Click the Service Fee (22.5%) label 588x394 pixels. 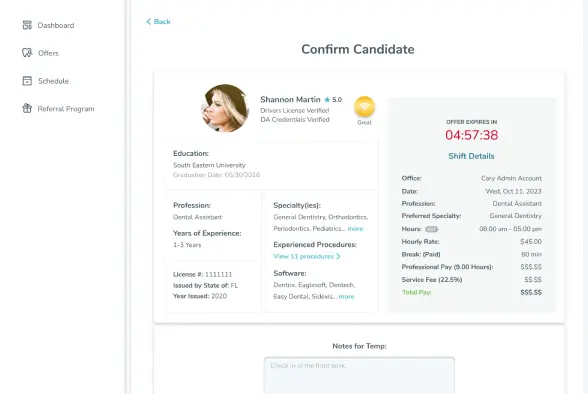pyautogui.click(x=432, y=280)
